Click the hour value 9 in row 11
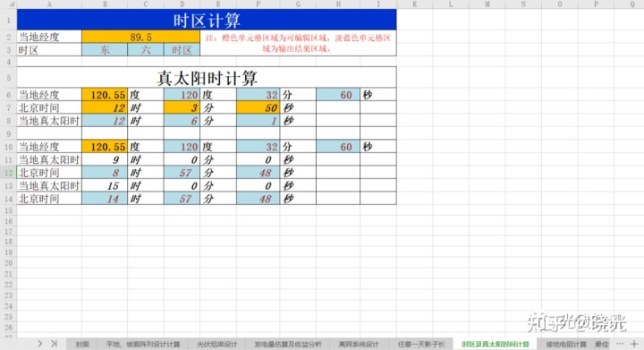 [105, 160]
